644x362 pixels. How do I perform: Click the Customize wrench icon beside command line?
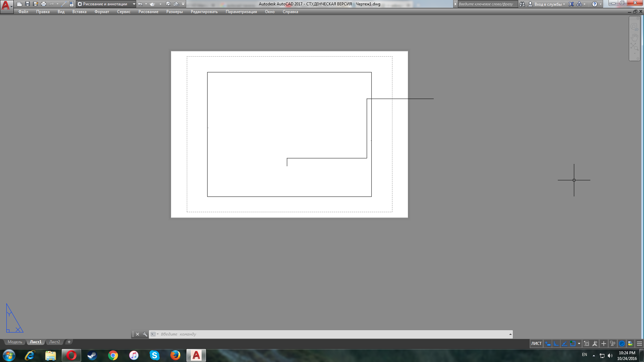tap(145, 334)
